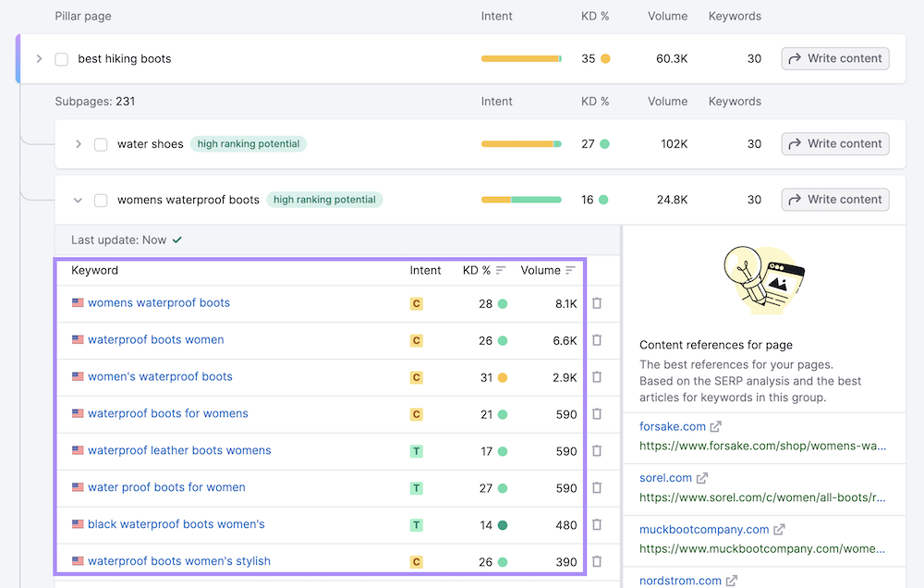This screenshot has width=924, height=588.
Task: Delete the 'waterproof boots for womens' keyword row
Action: (597, 414)
